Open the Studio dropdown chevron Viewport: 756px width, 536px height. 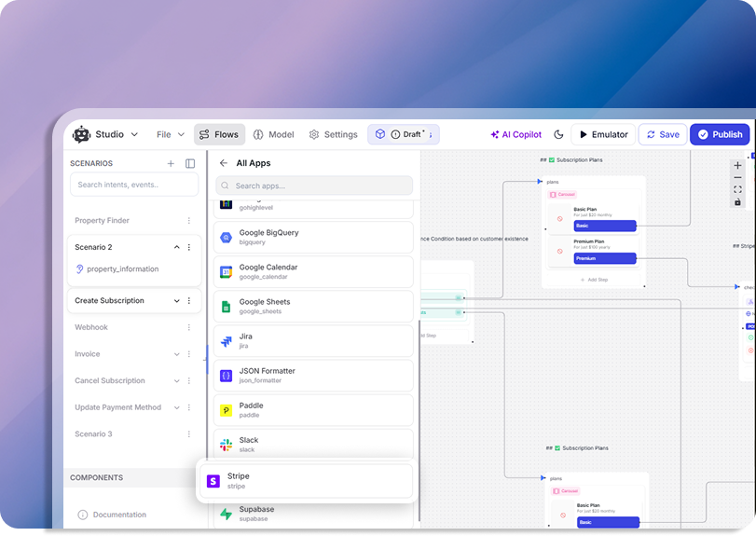[x=134, y=134]
